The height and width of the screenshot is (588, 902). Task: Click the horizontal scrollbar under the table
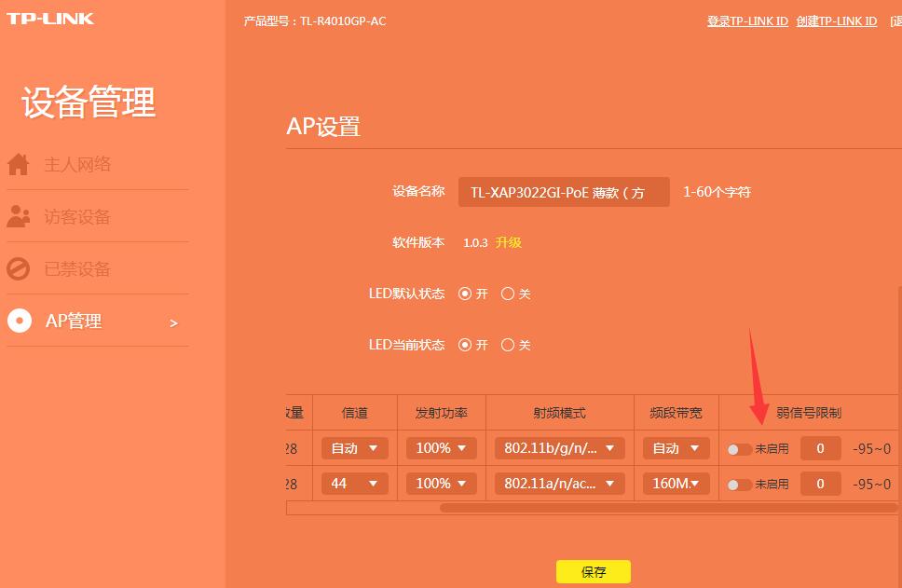[x=667, y=508]
